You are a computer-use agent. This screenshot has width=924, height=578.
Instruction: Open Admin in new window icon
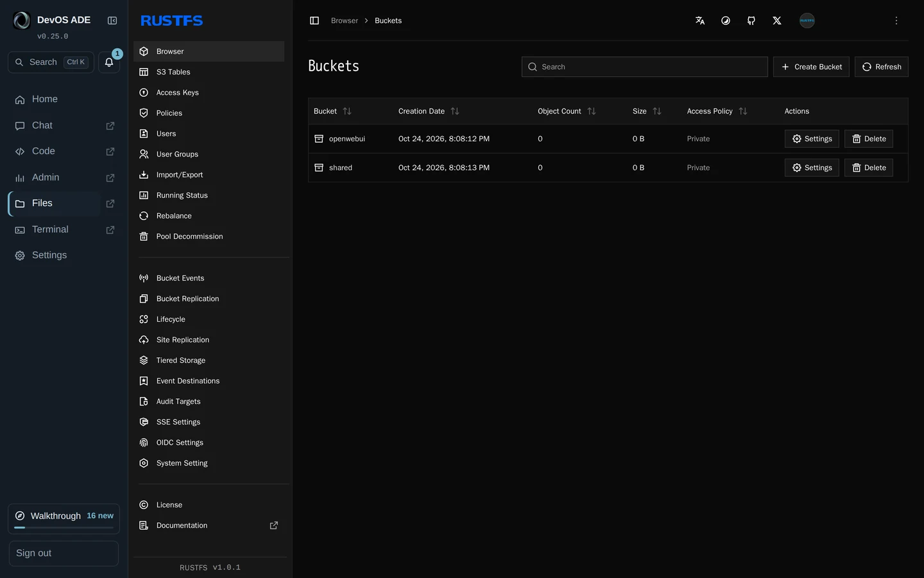click(110, 178)
